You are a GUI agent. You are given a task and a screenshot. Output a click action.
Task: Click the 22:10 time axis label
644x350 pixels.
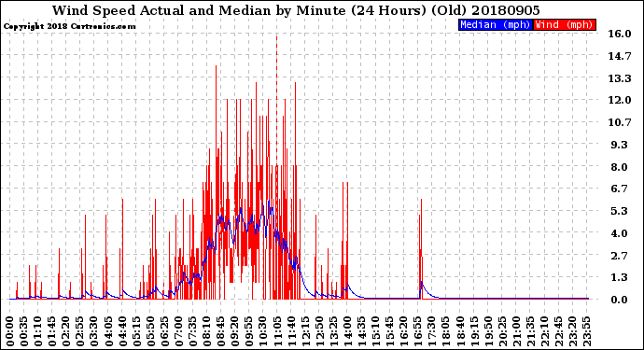tap(545, 331)
